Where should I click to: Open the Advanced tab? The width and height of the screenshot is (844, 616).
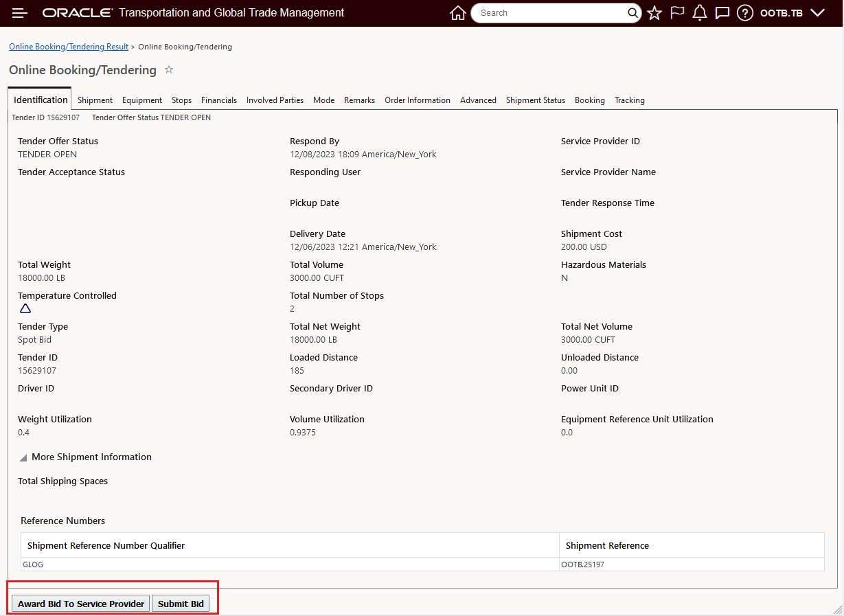pos(478,100)
